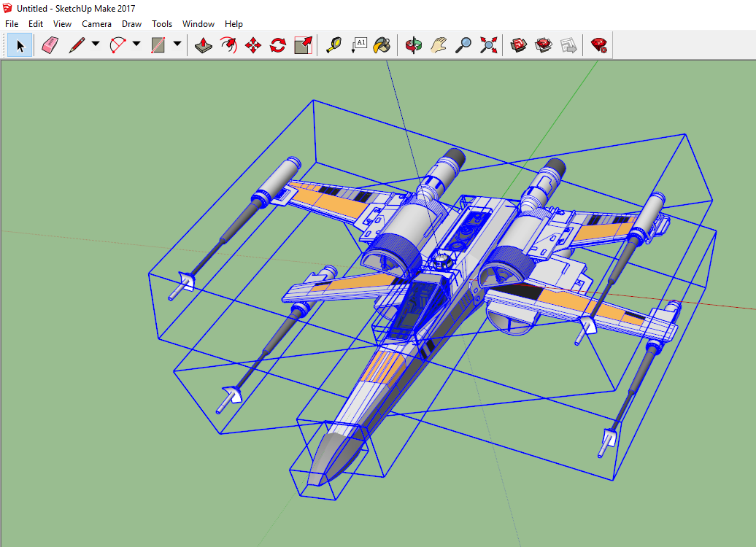The width and height of the screenshot is (756, 547).
Task: Choose the Offset tool
Action: click(228, 45)
